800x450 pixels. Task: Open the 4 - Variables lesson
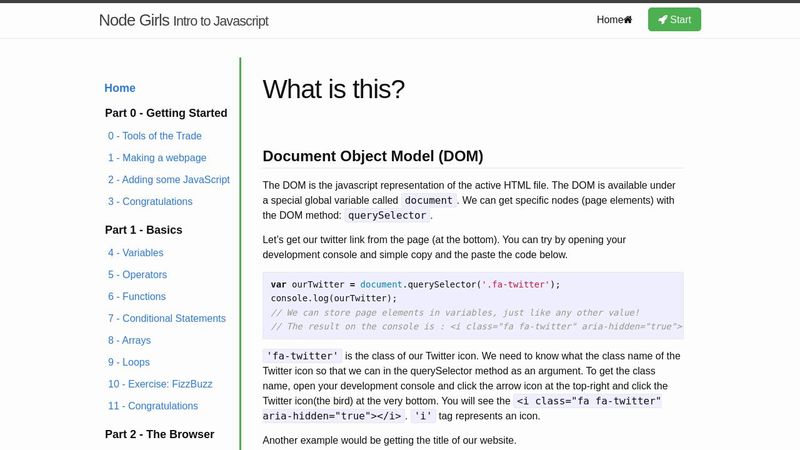[136, 253]
